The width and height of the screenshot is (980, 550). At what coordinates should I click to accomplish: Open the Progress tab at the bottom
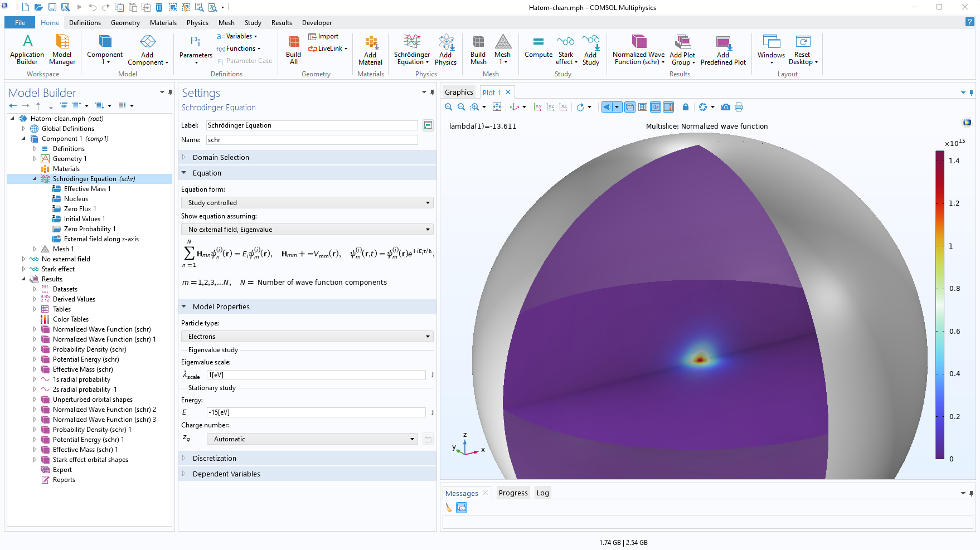coord(512,493)
